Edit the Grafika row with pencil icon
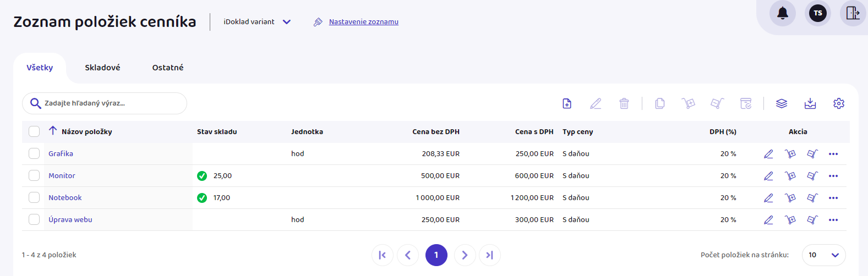Screen dimensions: 868x276 (x=768, y=154)
